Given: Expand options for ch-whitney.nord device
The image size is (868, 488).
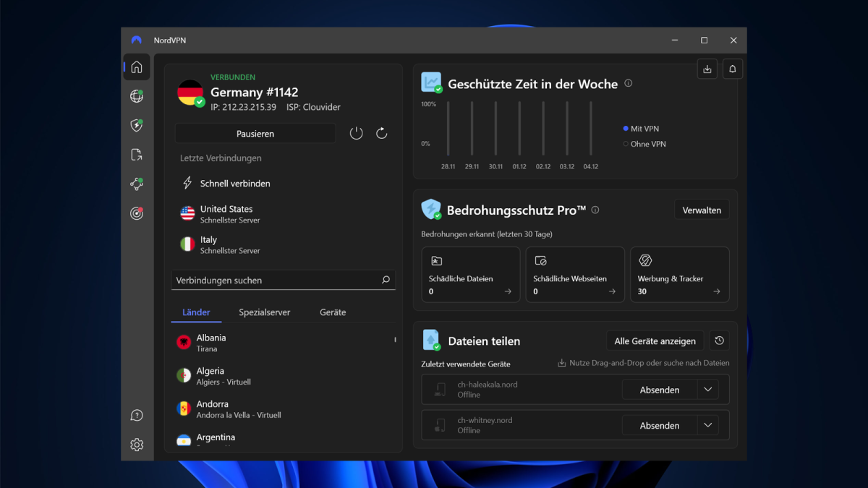Looking at the screenshot, I should coord(707,425).
